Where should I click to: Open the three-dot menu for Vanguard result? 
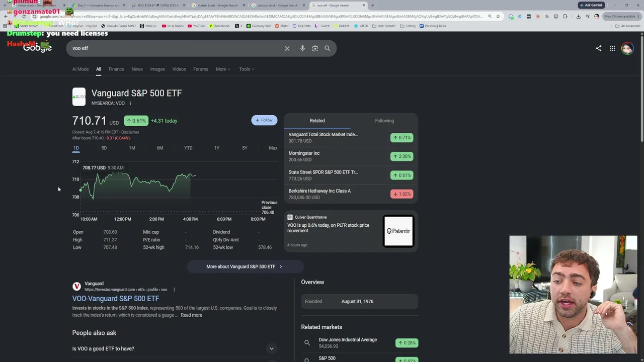pyautogui.click(x=174, y=290)
